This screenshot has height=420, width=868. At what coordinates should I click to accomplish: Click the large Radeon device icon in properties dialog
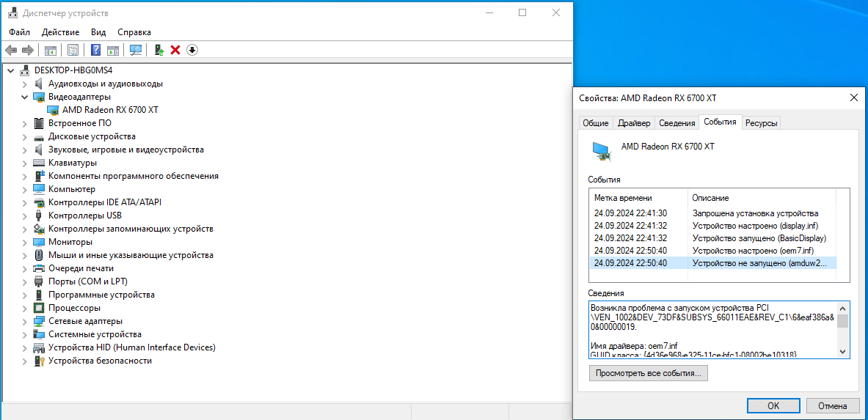click(x=602, y=150)
